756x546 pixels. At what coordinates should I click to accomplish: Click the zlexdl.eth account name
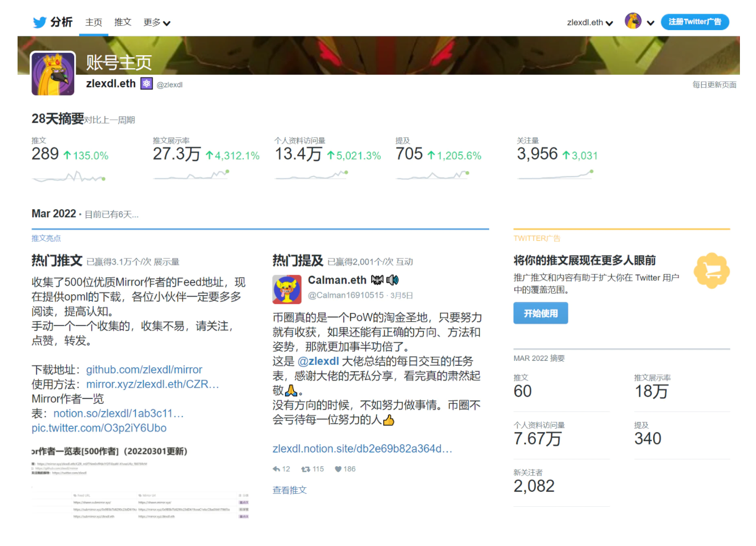coord(111,83)
